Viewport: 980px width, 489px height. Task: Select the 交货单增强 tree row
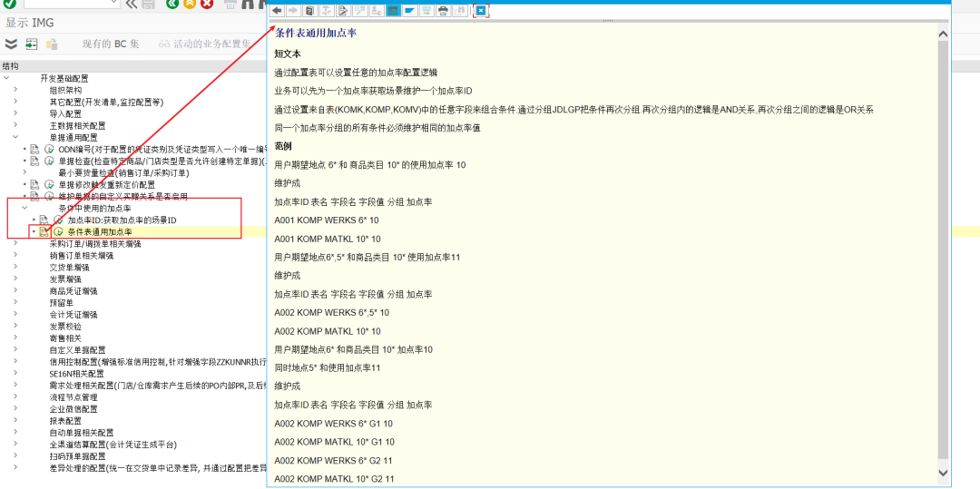pos(69,268)
